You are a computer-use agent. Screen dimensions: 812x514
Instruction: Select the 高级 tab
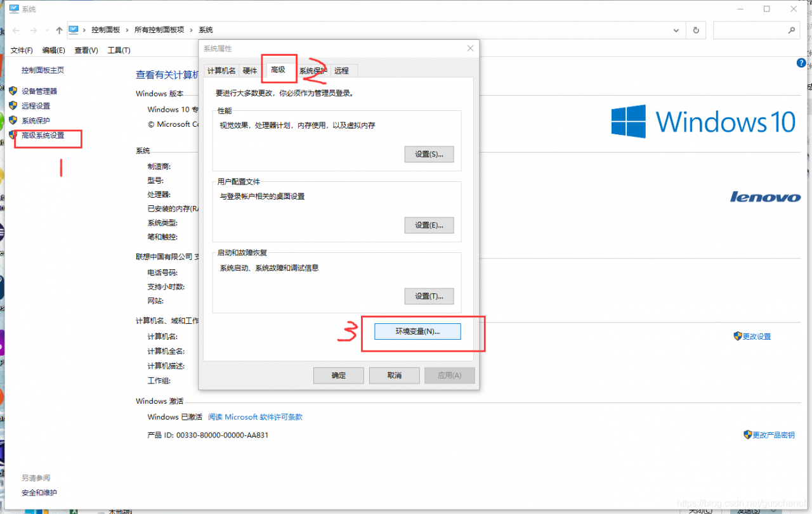pyautogui.click(x=278, y=70)
